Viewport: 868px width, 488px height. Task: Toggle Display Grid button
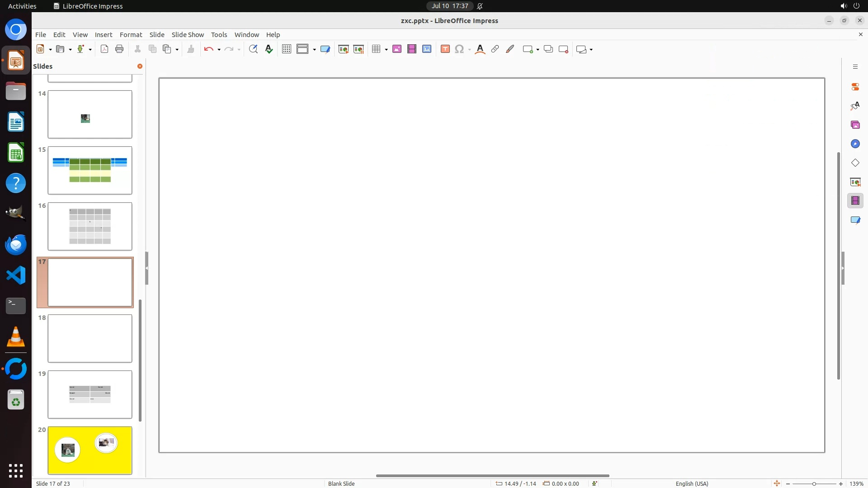coord(286,49)
